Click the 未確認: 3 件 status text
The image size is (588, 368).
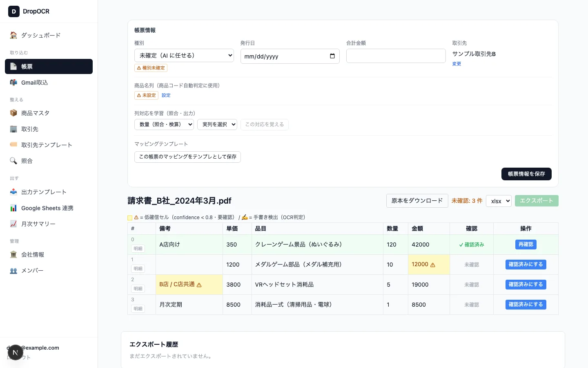click(467, 201)
